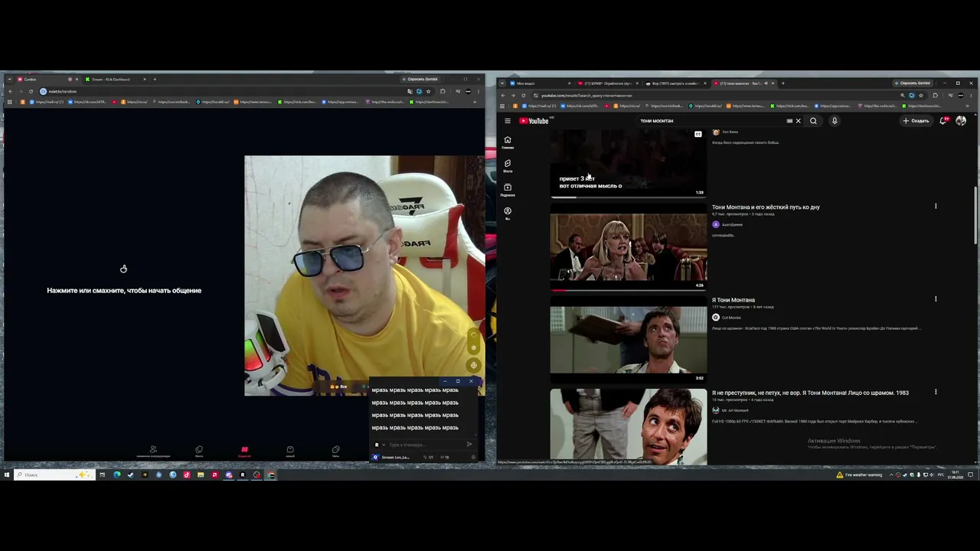Open options for 'Тони Монтана и его жёсткий путь' video
Screen dimensions: 980x551
(936, 206)
